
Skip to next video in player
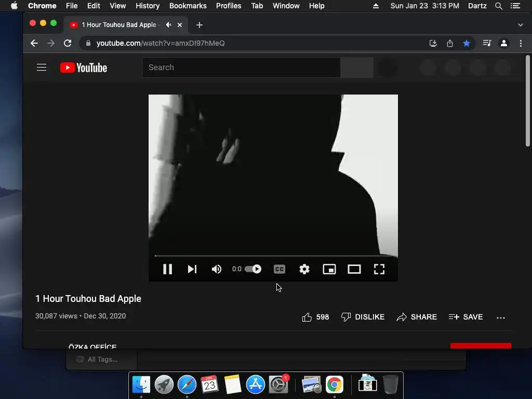[192, 269]
